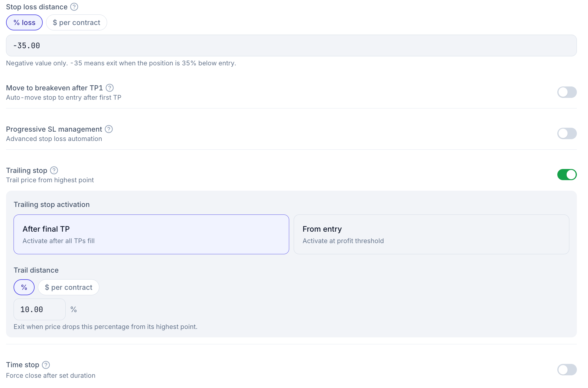
Task: Choose From entry activation card
Action: click(431, 234)
